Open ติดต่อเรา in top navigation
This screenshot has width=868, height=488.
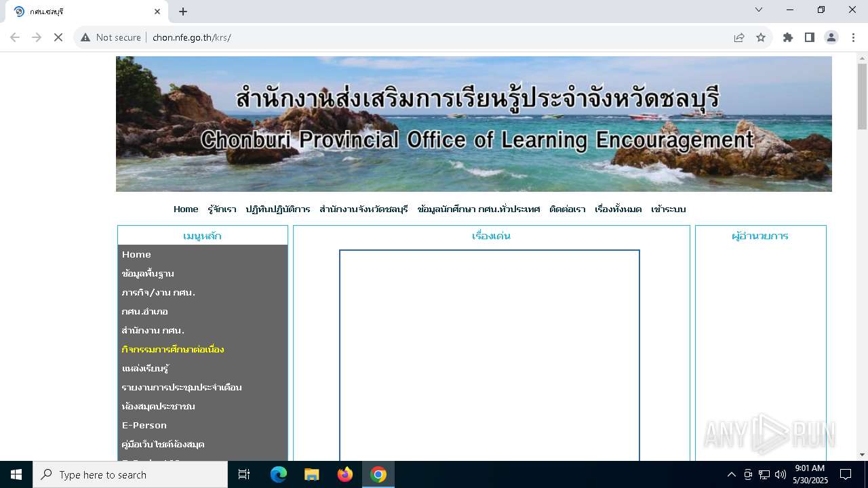coord(568,209)
